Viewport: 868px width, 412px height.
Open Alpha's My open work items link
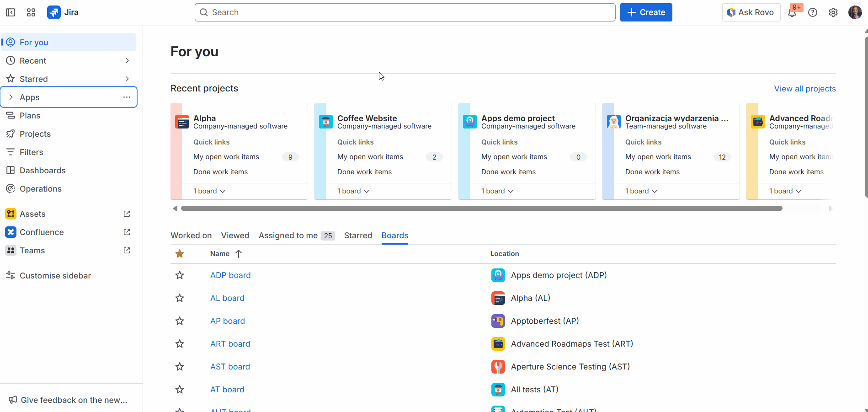pos(226,157)
